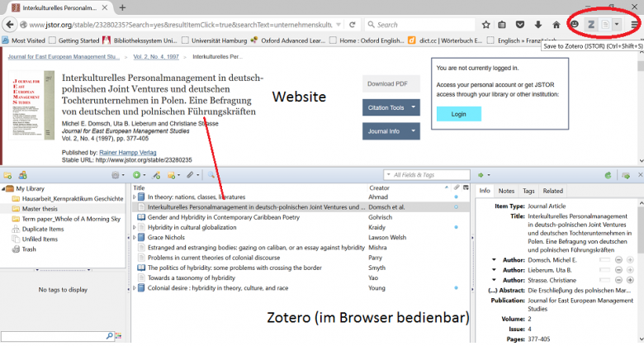
Task: Open Universität Hamburg bookmark
Action: tap(215, 40)
